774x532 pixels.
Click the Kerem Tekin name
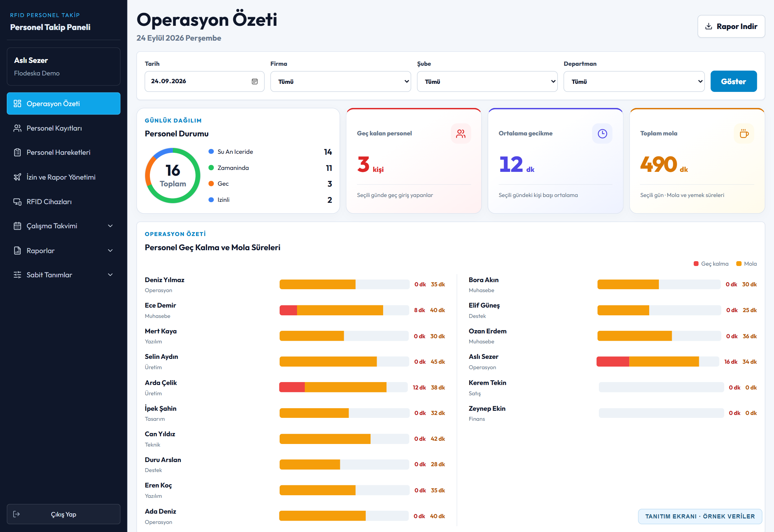(x=487, y=383)
